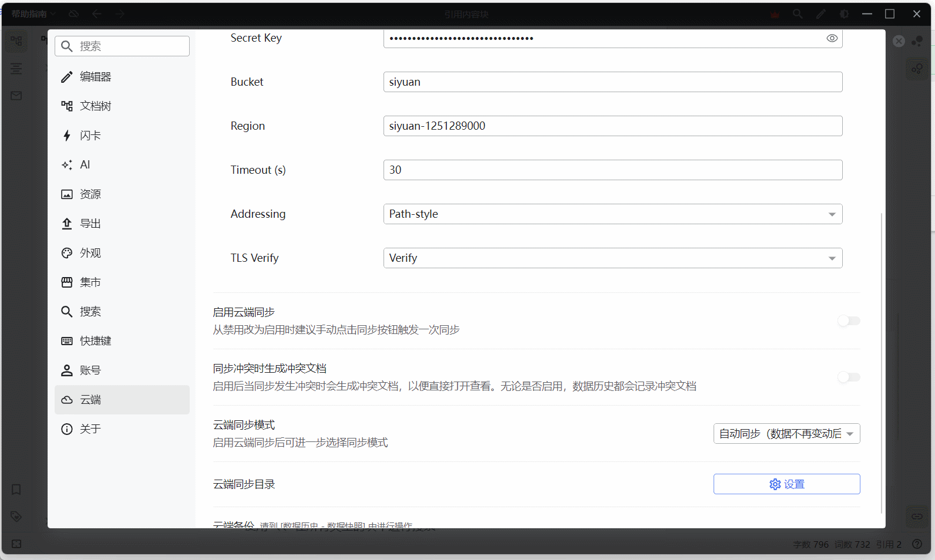The image size is (935, 560).
Task: Open 编辑器 settings tab
Action: click(95, 77)
